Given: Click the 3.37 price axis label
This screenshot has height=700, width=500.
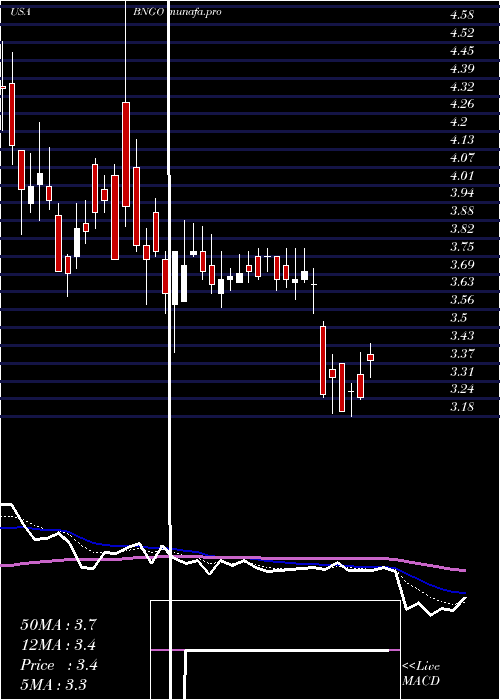Looking at the screenshot, I should pos(462,353).
